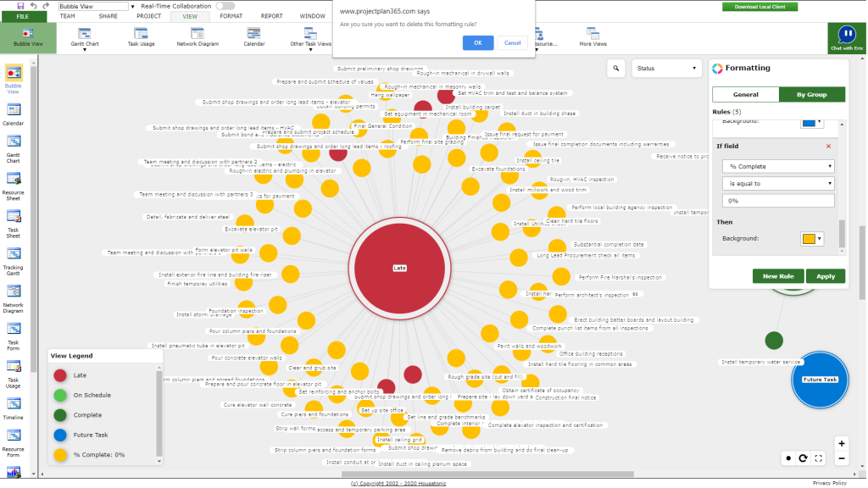This screenshot has height=488, width=868.
Task: Select Tracking Gantt in the left sidebar
Action: [14, 262]
